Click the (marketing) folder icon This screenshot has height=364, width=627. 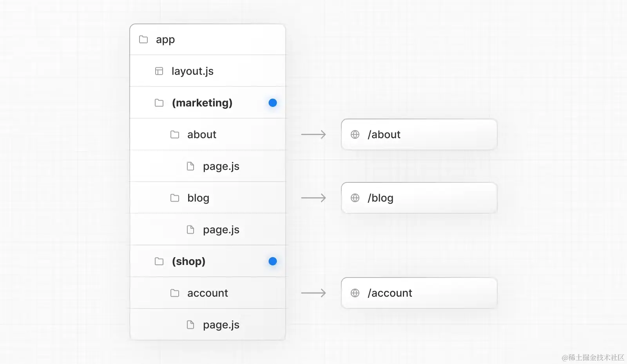[x=159, y=103]
